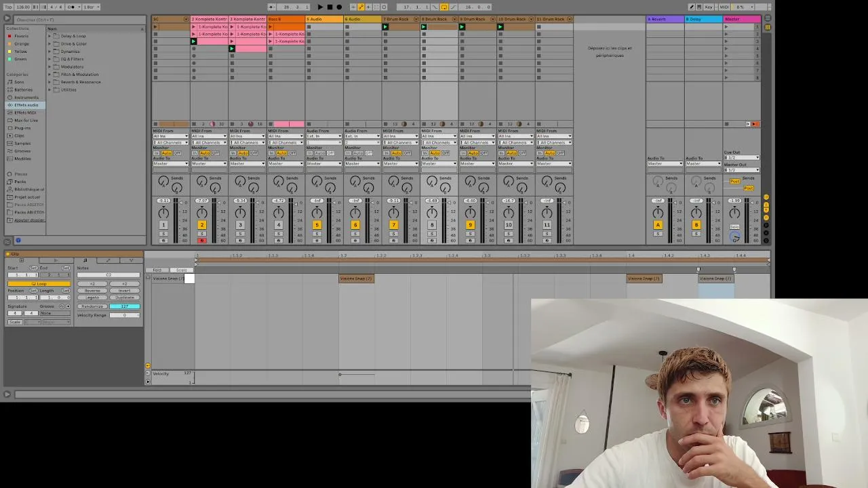Click the Fold button in note editor
868x488 pixels.
pyautogui.click(x=157, y=270)
